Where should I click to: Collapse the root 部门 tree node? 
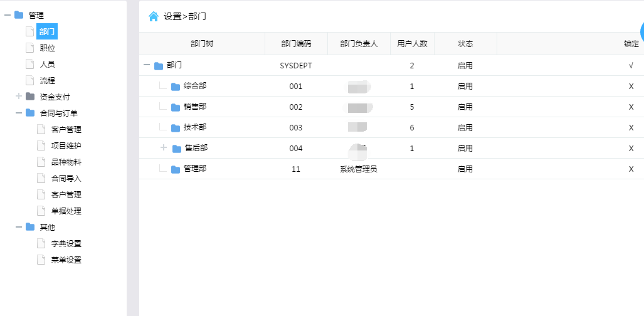click(x=146, y=65)
